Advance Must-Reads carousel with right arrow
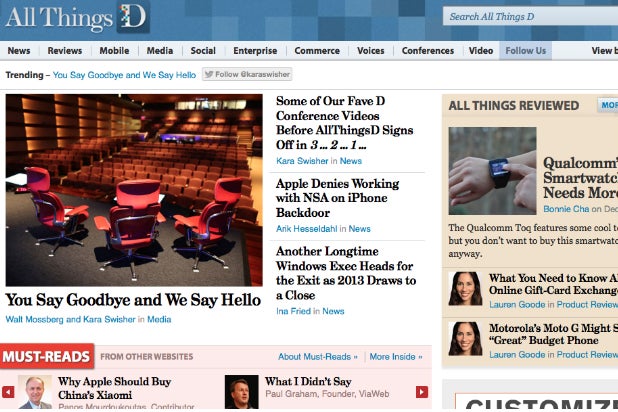 coord(422,392)
